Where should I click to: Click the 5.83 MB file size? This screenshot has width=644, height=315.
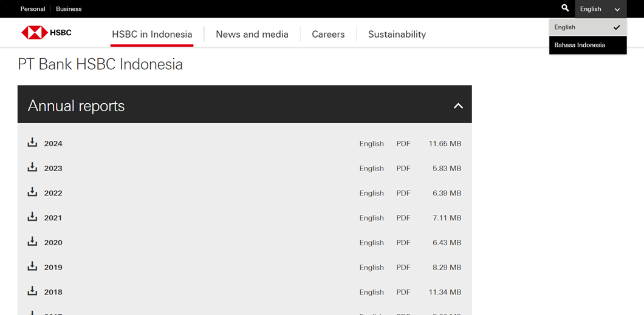point(447,169)
